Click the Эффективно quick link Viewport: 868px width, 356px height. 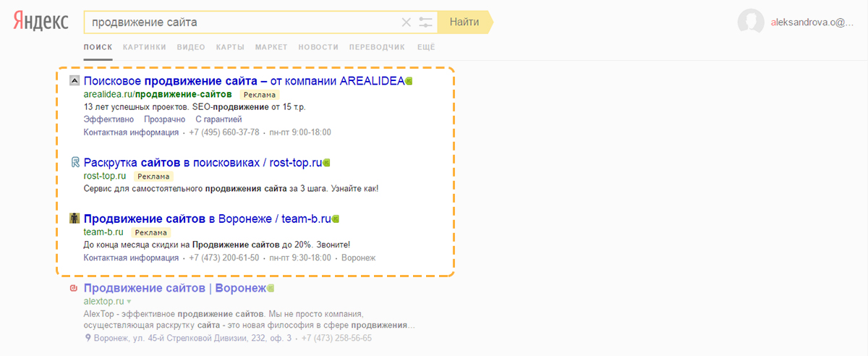[x=109, y=119]
